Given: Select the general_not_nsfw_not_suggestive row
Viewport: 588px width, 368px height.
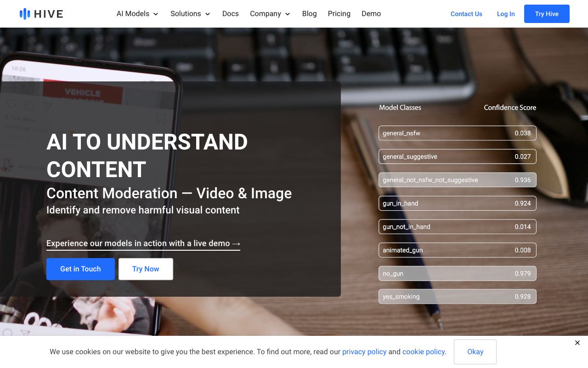Looking at the screenshot, I should click(458, 180).
